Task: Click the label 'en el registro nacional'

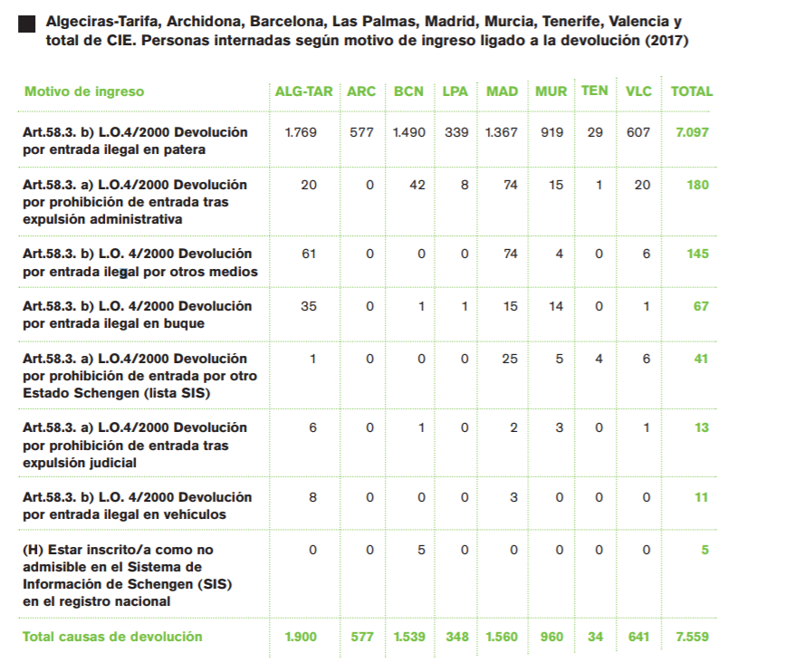Action: click(97, 601)
